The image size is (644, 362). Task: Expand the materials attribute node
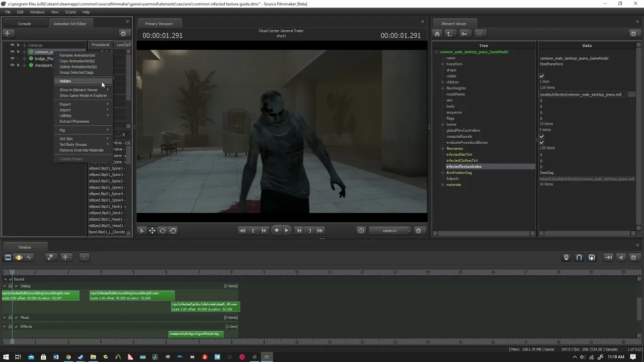click(x=443, y=185)
